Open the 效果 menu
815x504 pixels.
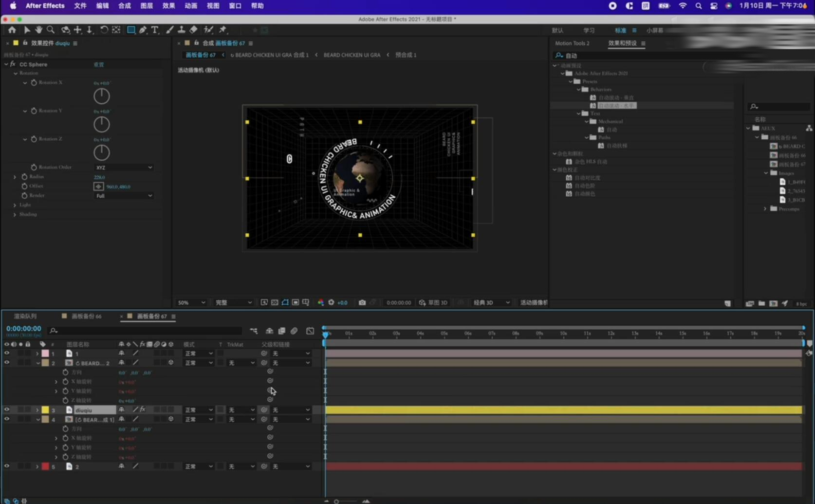point(168,6)
